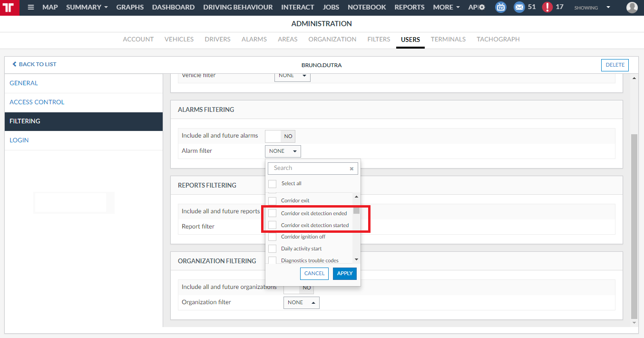644x338 pixels.
Task: Click the user avatar profile icon
Action: point(632,8)
